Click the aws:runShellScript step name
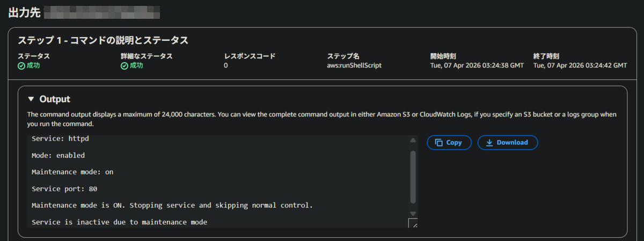The image size is (644, 241). (354, 65)
